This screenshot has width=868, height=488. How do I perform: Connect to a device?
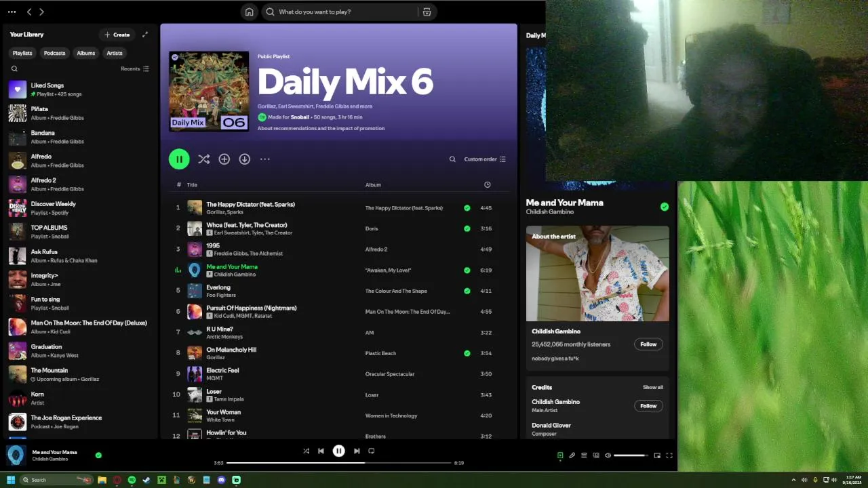pos(596,455)
